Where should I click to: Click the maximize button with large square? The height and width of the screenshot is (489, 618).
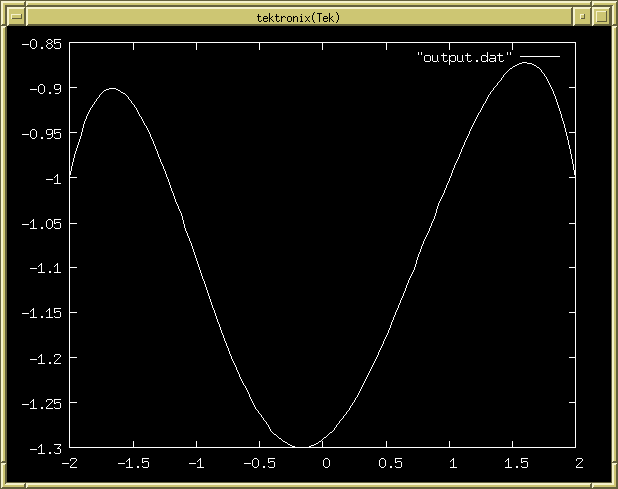pyautogui.click(x=601, y=17)
